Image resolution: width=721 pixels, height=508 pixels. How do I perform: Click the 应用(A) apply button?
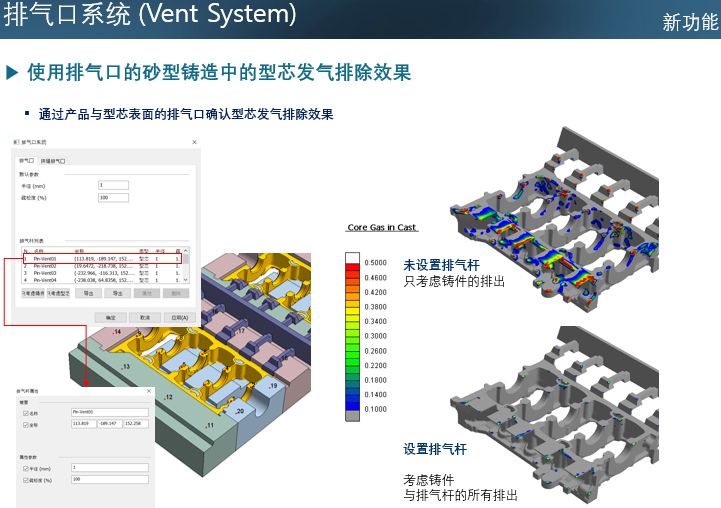176,317
